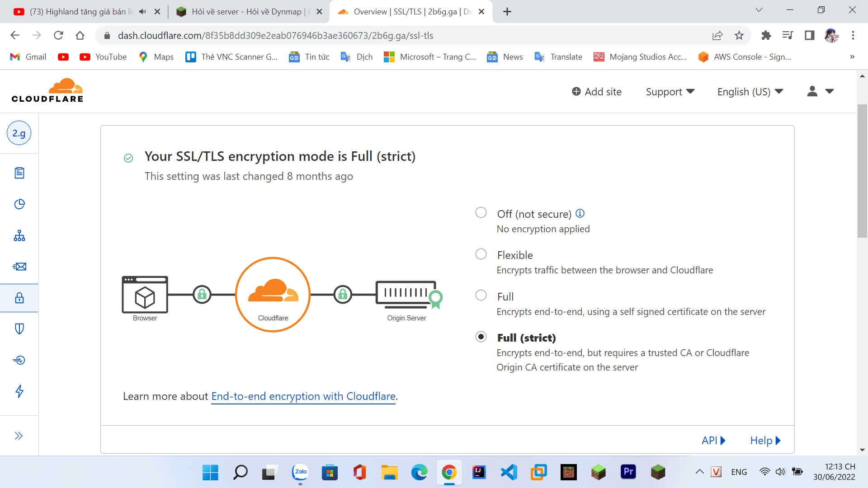Switch to the Highland YouTube tab
This screenshot has height=488, width=868.
click(81, 12)
